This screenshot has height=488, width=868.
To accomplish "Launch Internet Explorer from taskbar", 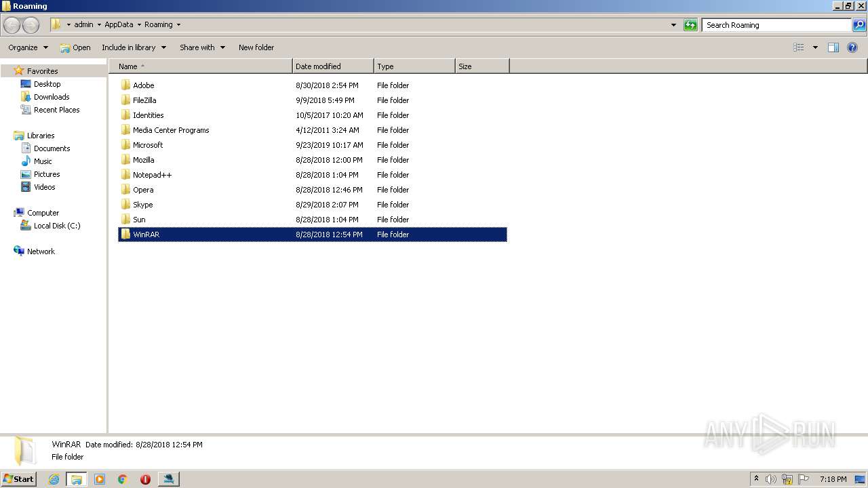I will point(54,479).
